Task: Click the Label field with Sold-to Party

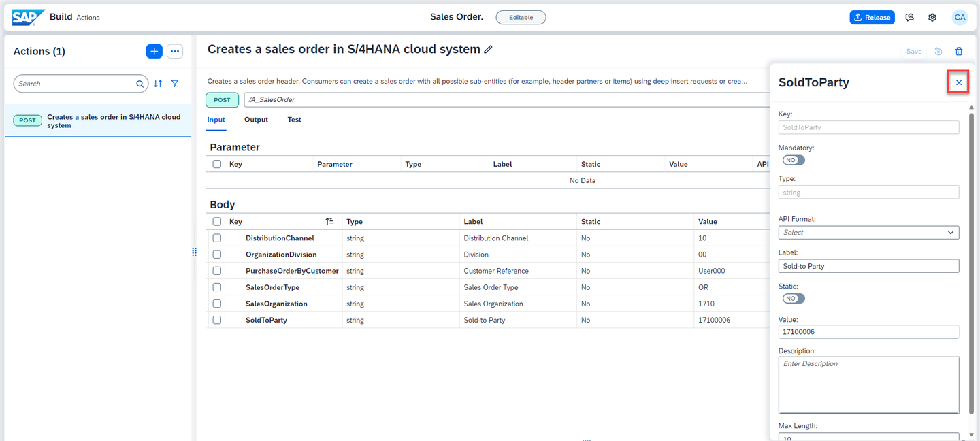Action: [x=868, y=266]
